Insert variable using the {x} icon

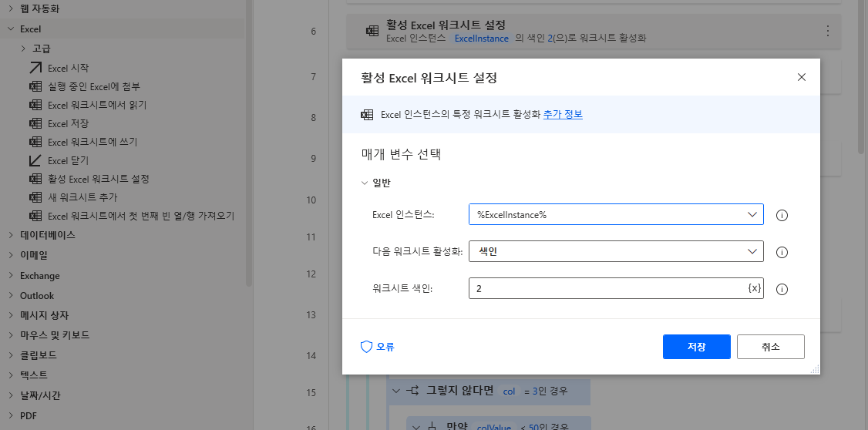[x=754, y=288]
